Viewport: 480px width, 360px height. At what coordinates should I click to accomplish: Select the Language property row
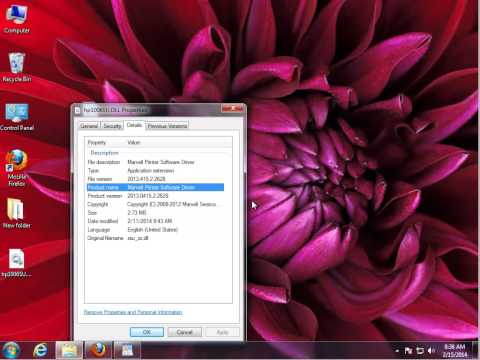(155, 229)
